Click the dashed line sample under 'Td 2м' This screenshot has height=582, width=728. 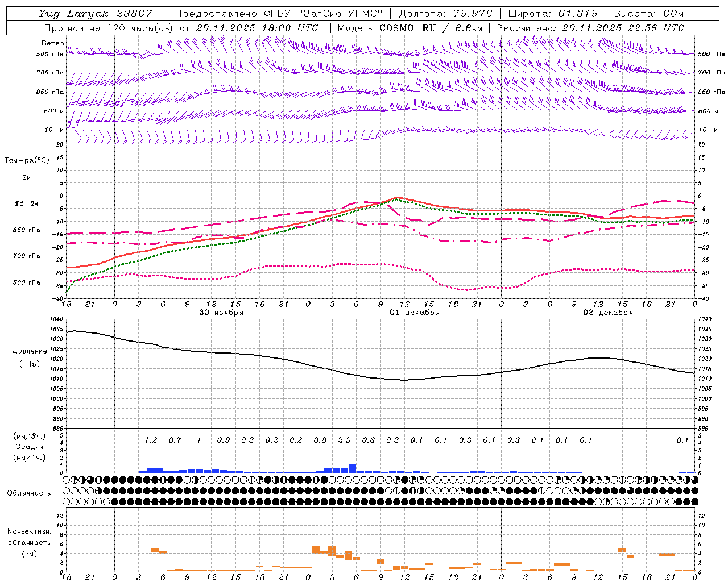pyautogui.click(x=26, y=210)
